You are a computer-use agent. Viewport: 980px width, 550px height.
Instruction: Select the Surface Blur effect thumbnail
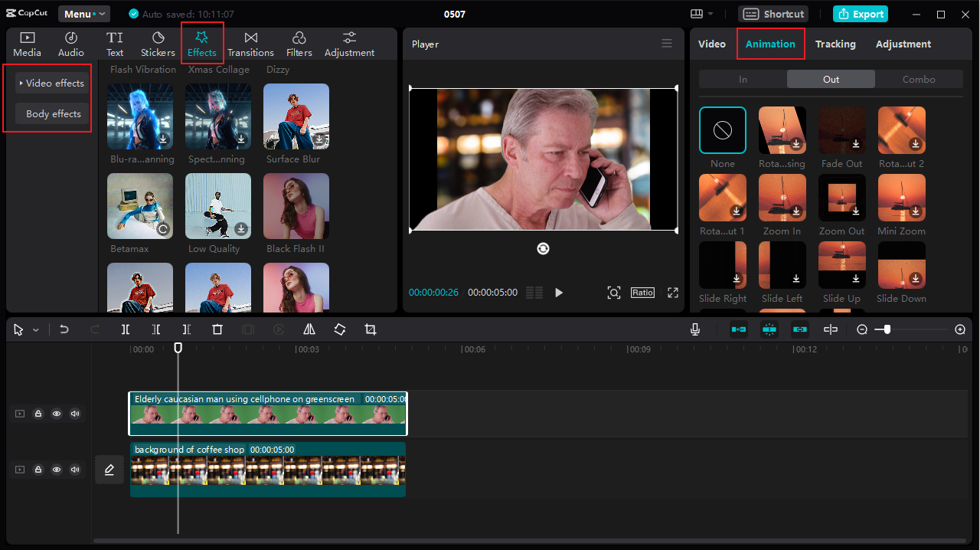296,116
